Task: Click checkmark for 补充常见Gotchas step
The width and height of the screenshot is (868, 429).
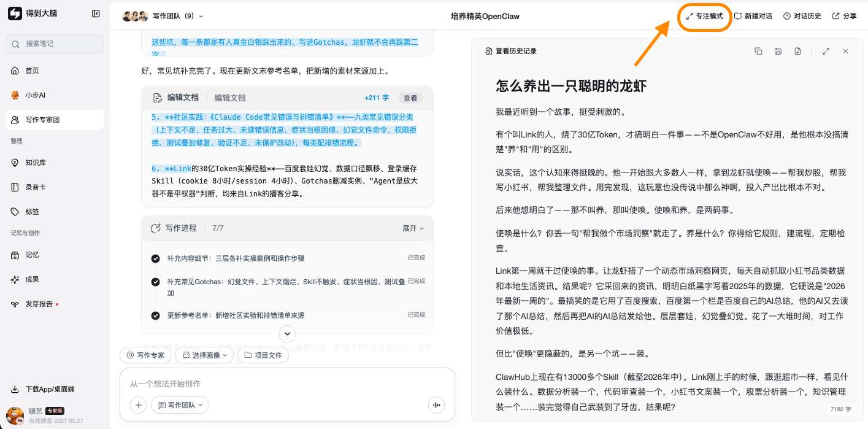Action: point(156,282)
